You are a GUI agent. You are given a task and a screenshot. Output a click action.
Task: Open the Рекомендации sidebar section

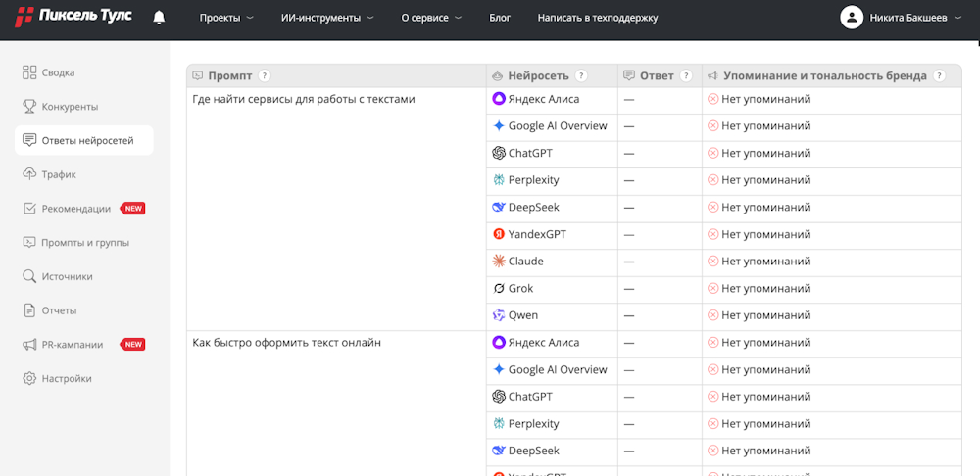tap(75, 209)
